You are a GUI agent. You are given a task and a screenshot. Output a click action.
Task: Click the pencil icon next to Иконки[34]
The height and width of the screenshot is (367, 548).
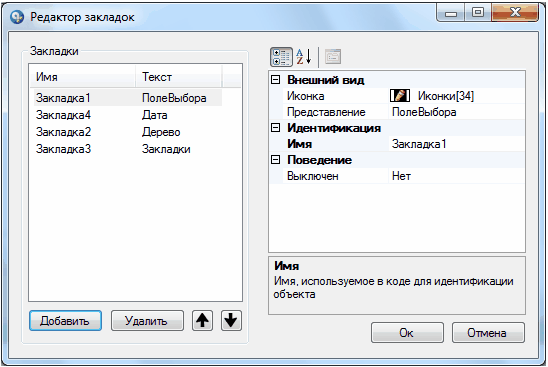(x=400, y=96)
